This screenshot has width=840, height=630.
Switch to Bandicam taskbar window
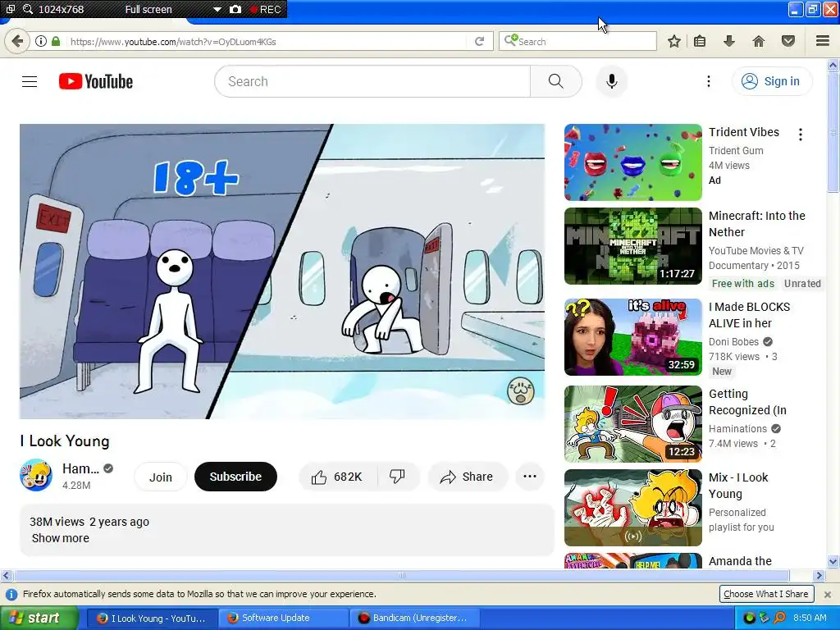[413, 618]
